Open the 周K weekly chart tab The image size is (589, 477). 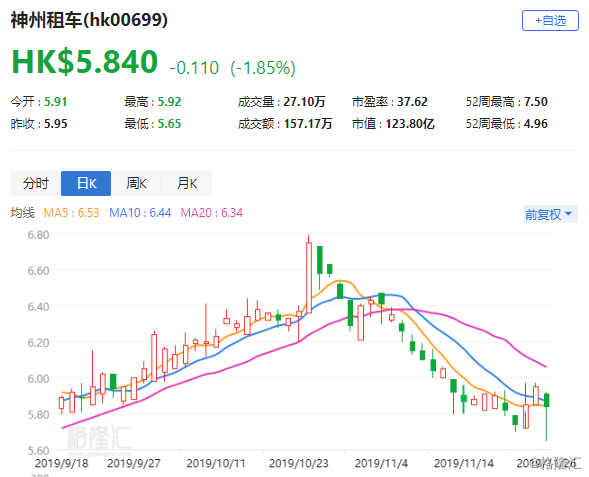(136, 183)
